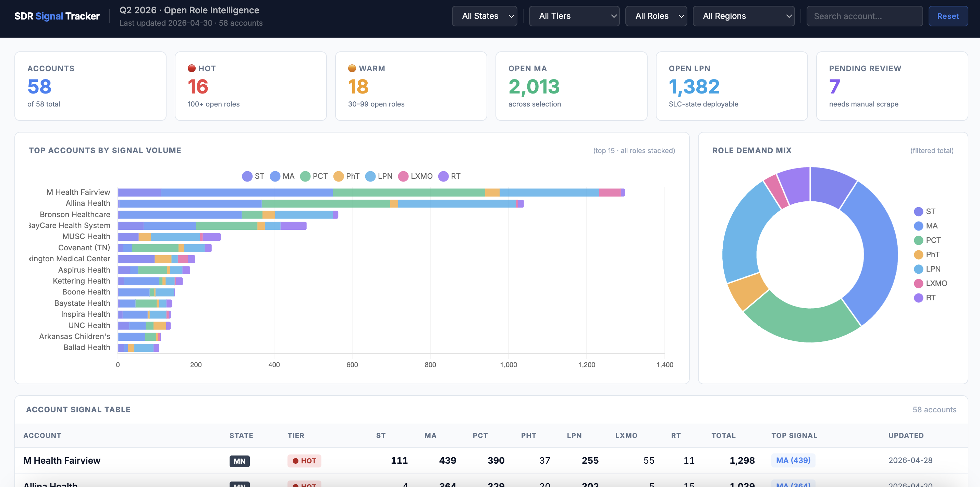Screen dimensions: 980x487
Task: Open M Health Fairview table row
Action: 491,460
